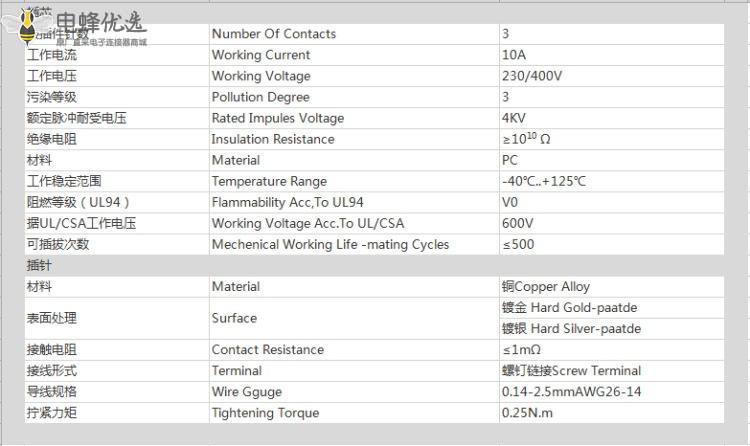
Task: Click the 10A value cell
Action: pyautogui.click(x=513, y=55)
